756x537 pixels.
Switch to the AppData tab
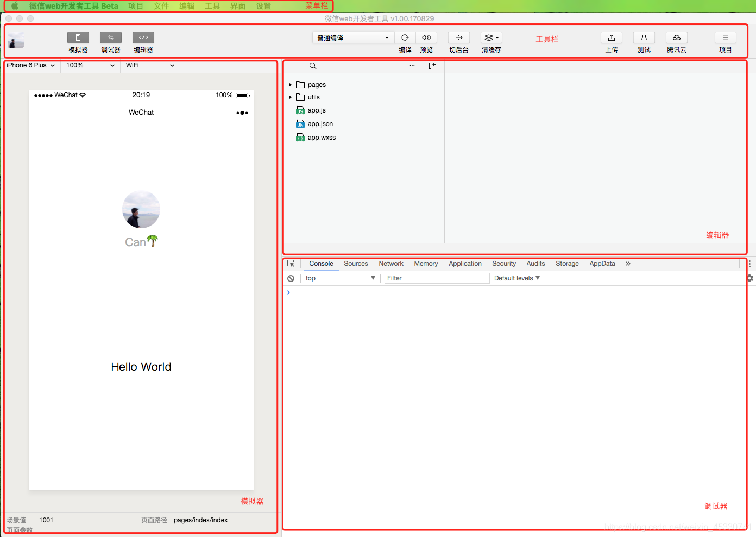coord(602,264)
